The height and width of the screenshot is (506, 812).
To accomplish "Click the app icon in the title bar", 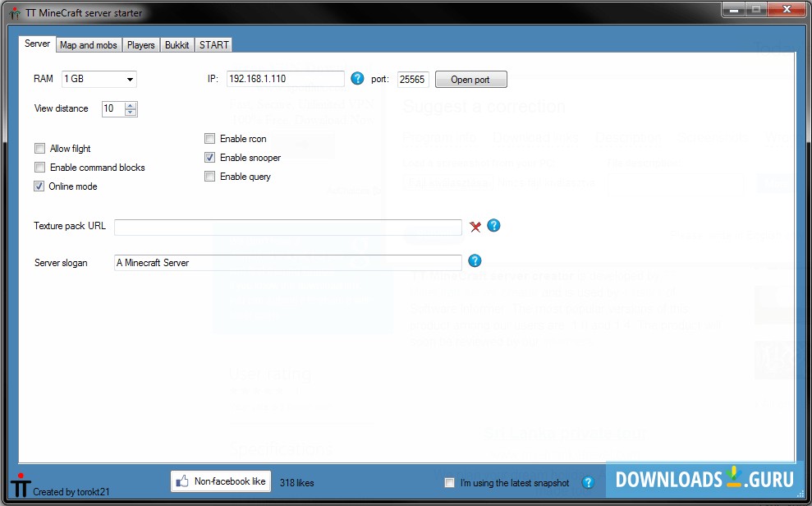I will [15, 13].
